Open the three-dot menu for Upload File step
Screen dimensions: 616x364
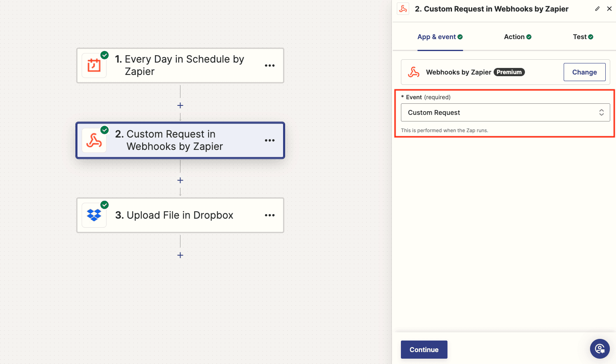click(269, 215)
